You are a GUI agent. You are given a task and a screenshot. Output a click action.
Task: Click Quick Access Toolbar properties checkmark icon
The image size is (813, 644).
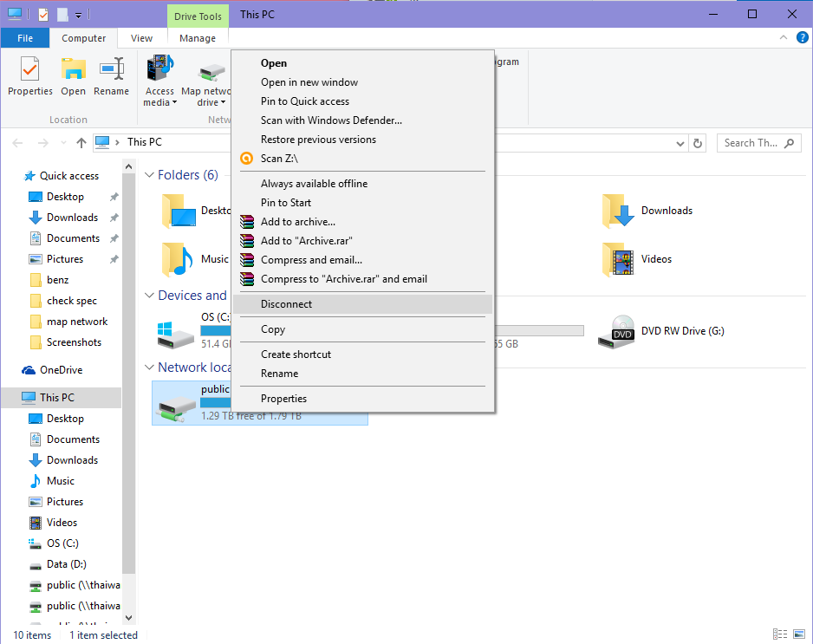click(43, 15)
